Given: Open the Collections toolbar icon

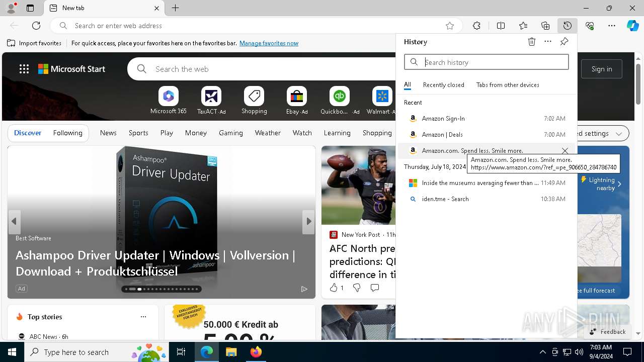Looking at the screenshot, I should [x=545, y=26].
